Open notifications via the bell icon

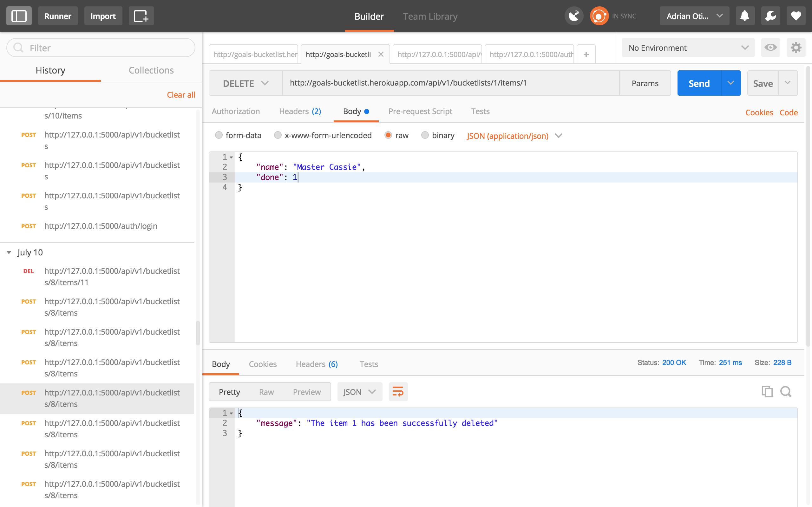point(745,16)
